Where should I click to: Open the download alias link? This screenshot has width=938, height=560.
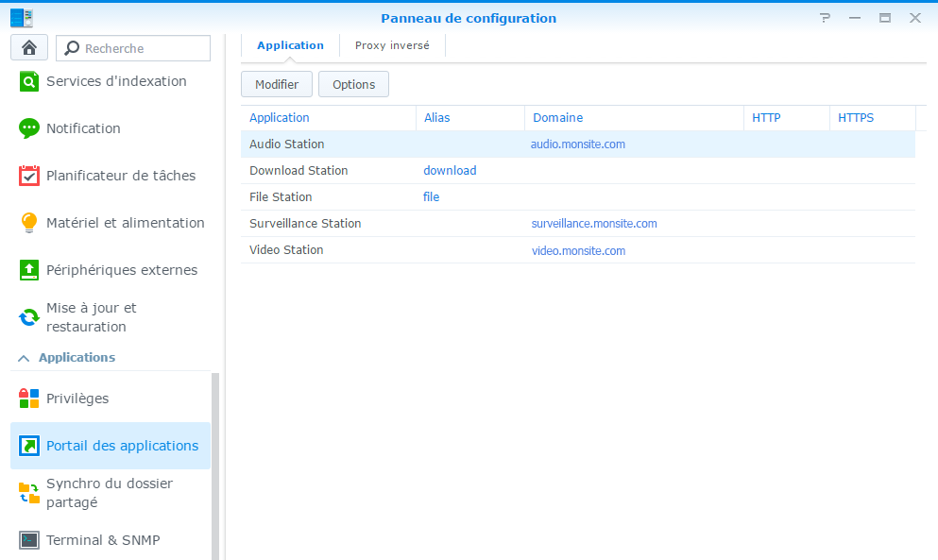click(x=450, y=171)
